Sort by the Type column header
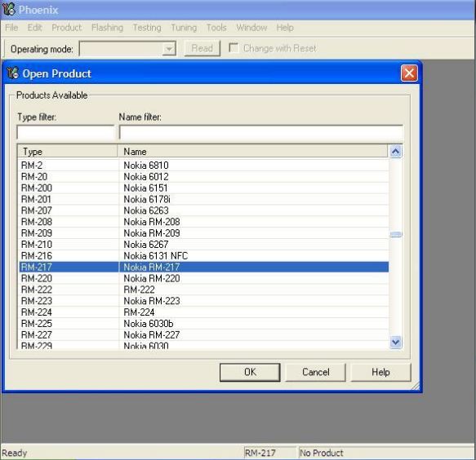 68,152
